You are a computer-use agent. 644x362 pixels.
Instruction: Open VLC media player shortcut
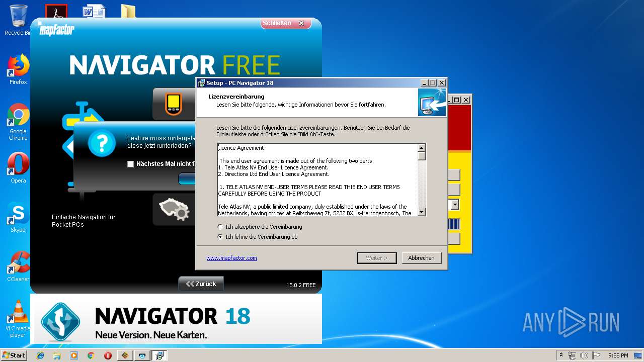18,319
